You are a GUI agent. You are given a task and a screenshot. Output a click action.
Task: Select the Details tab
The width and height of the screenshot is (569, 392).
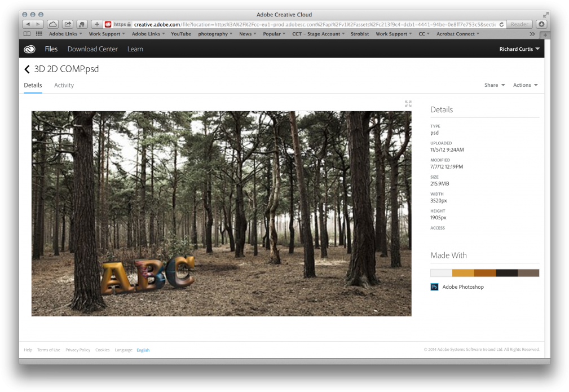33,85
